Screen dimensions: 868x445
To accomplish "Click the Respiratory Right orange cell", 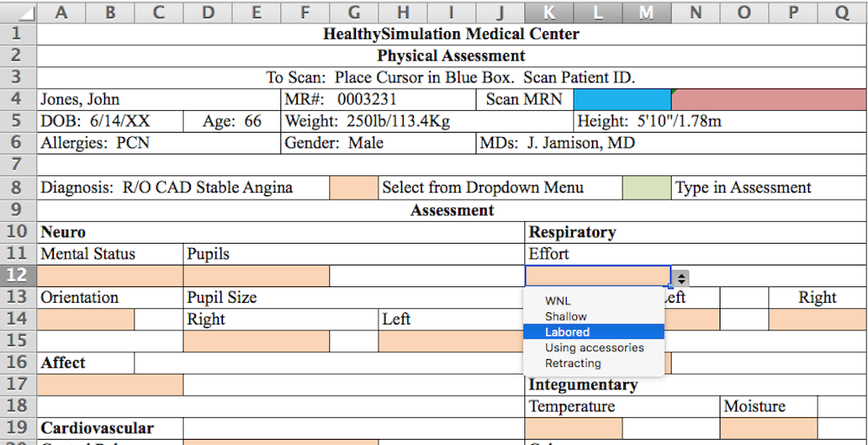I will click(819, 320).
